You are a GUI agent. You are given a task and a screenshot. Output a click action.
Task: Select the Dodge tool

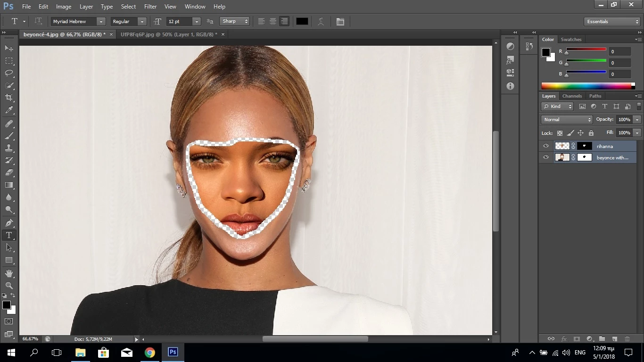pyautogui.click(x=9, y=209)
